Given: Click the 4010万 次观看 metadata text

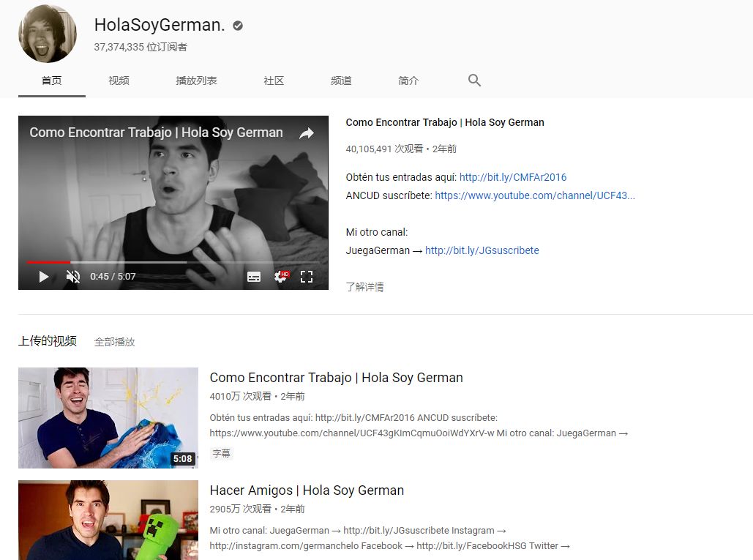Looking at the screenshot, I should [x=241, y=396].
